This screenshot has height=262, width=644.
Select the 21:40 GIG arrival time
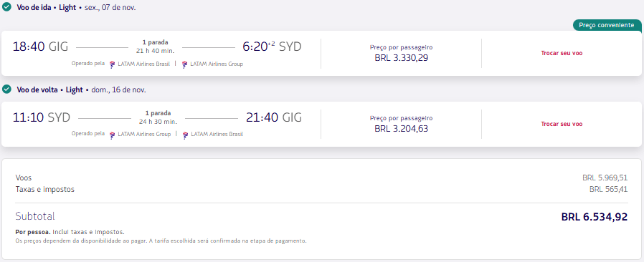pos(274,117)
